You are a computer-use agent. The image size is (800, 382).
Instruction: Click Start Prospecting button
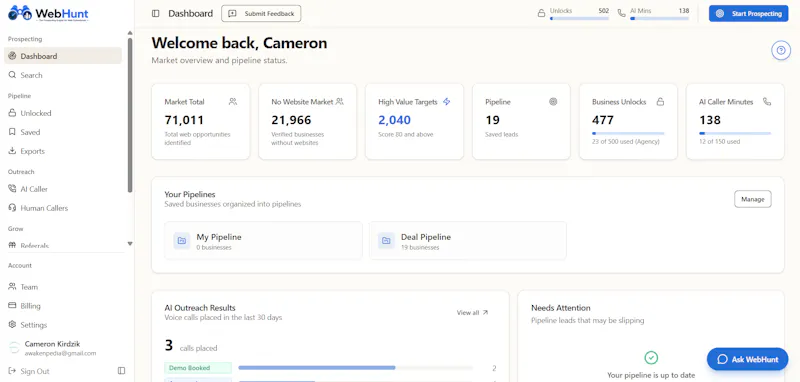748,14
